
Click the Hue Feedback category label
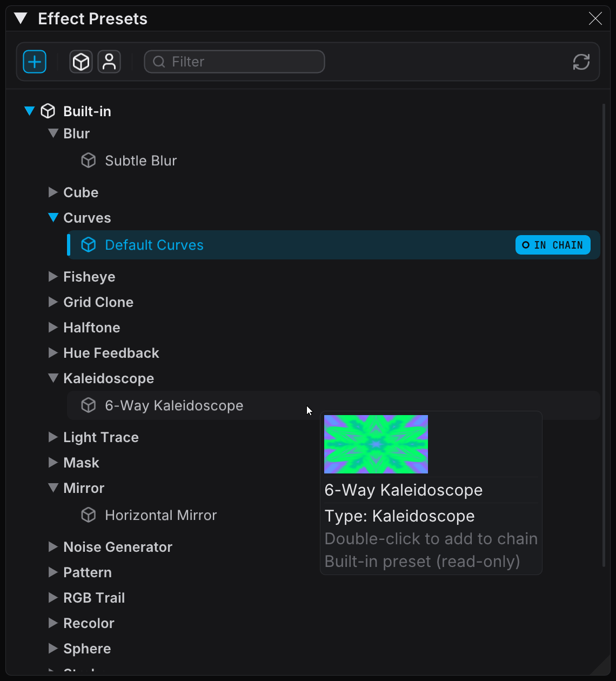(111, 353)
